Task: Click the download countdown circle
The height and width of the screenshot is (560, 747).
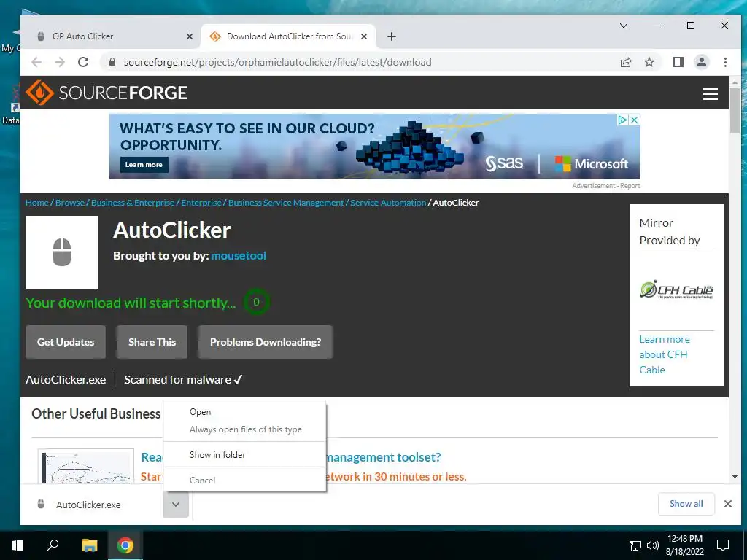Action: click(256, 302)
